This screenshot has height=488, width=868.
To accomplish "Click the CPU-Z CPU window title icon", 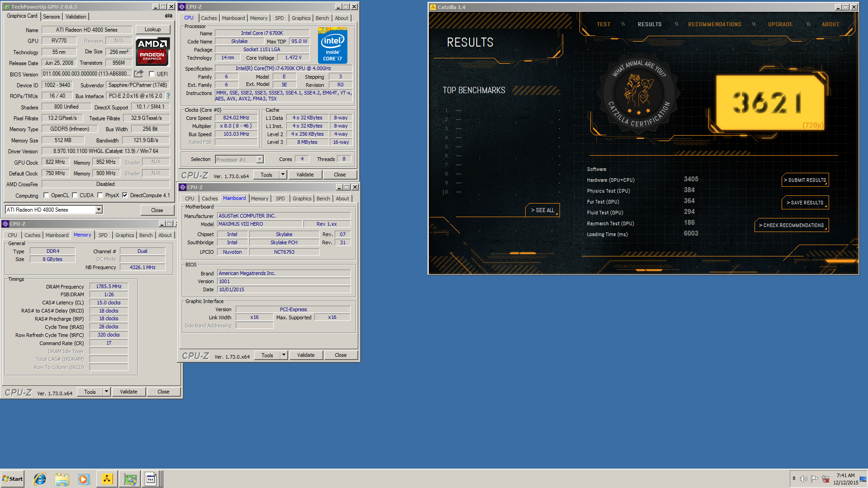I will pos(182,7).
